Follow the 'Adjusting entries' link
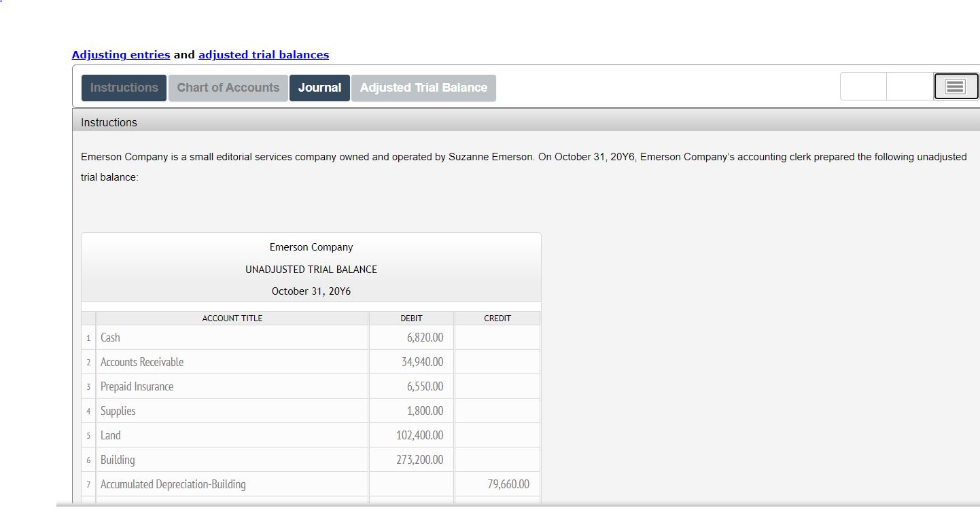This screenshot has width=980, height=510. (121, 54)
